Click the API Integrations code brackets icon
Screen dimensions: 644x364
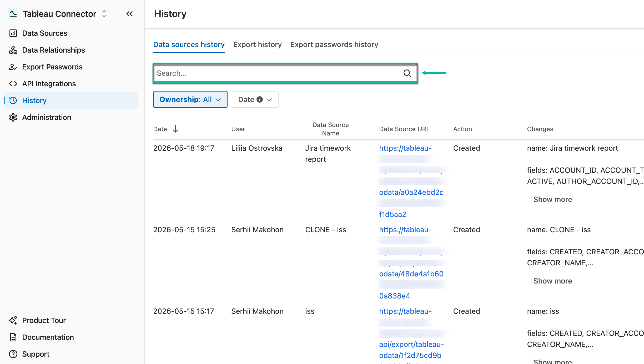[x=13, y=84]
